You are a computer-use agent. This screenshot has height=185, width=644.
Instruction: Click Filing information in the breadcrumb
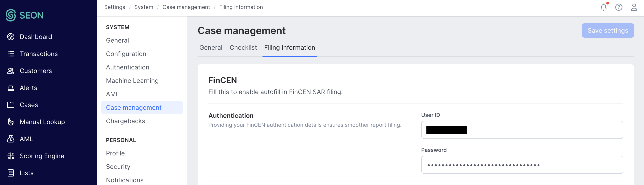click(x=241, y=7)
